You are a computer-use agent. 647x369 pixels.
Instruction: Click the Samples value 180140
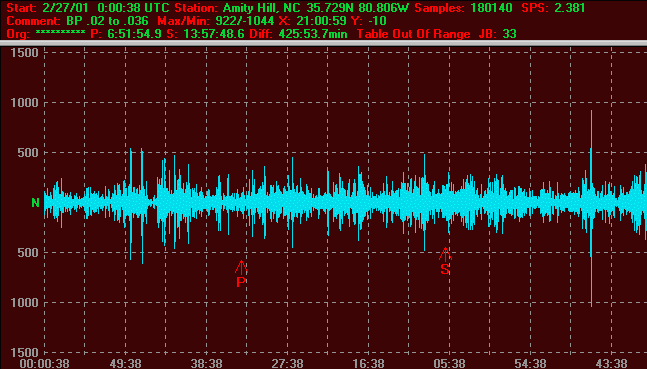491,7
